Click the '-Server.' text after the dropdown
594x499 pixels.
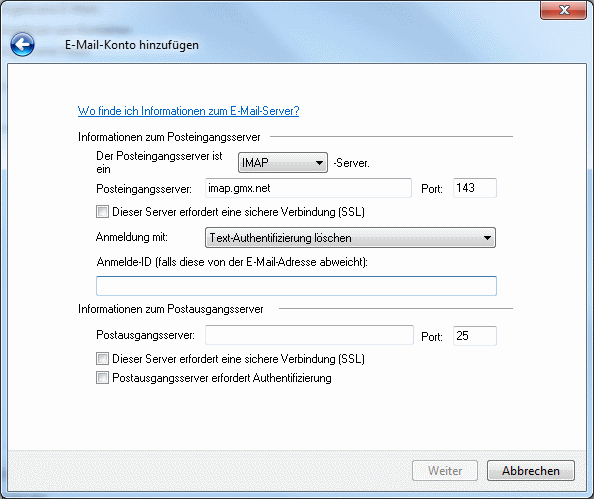click(x=352, y=163)
